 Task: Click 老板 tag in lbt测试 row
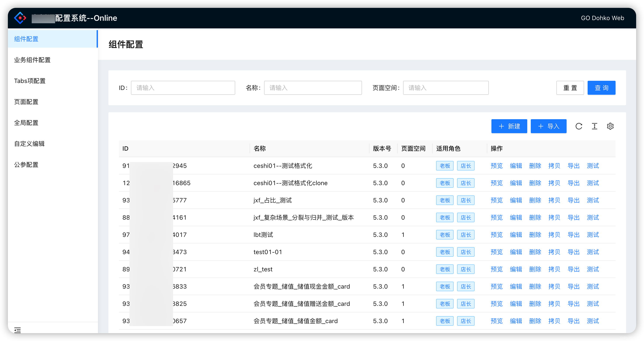445,235
